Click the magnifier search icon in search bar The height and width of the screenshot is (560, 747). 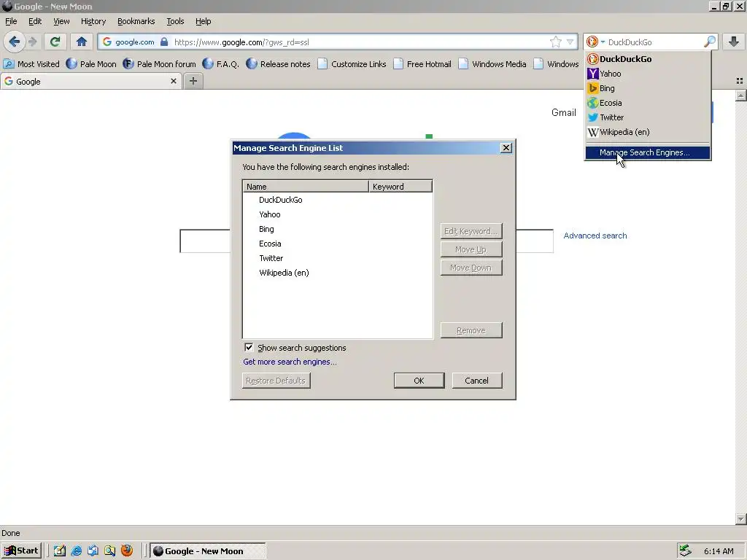coord(709,42)
